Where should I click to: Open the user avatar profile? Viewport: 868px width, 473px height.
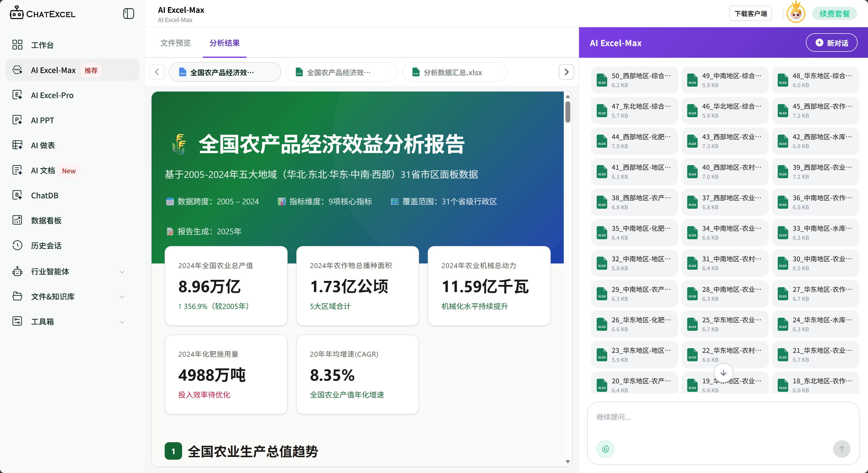pyautogui.click(x=796, y=13)
